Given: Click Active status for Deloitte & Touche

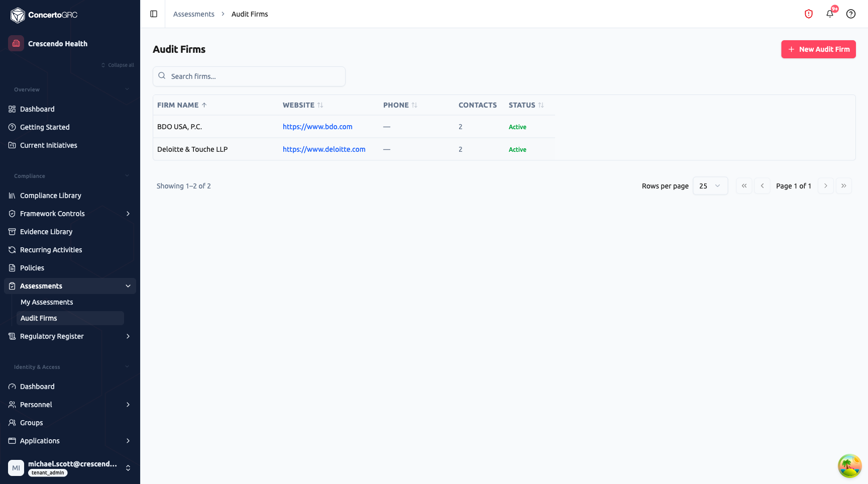Looking at the screenshot, I should coord(517,150).
